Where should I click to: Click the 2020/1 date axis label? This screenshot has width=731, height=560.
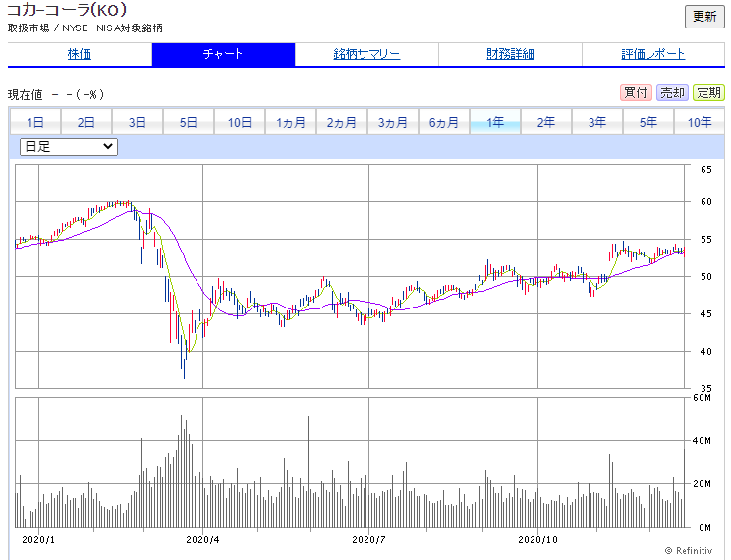[38, 540]
